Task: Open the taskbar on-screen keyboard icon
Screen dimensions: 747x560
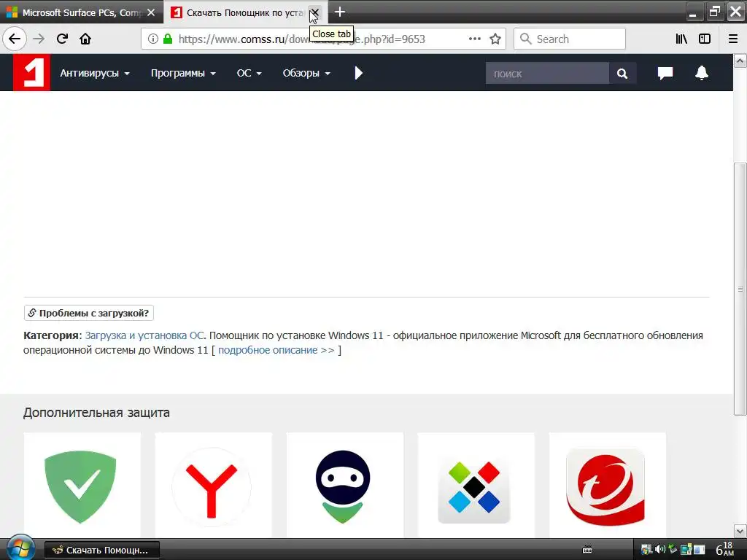Action: (587, 550)
